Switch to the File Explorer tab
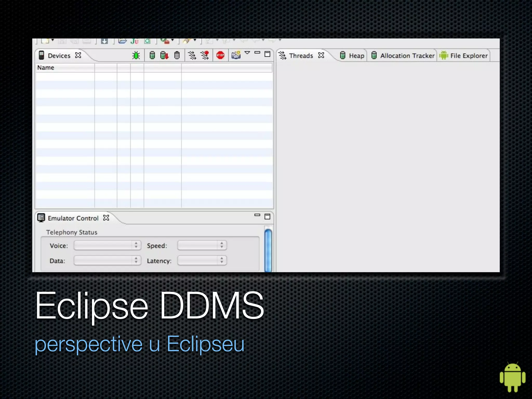This screenshot has width=532, height=399. click(x=464, y=56)
